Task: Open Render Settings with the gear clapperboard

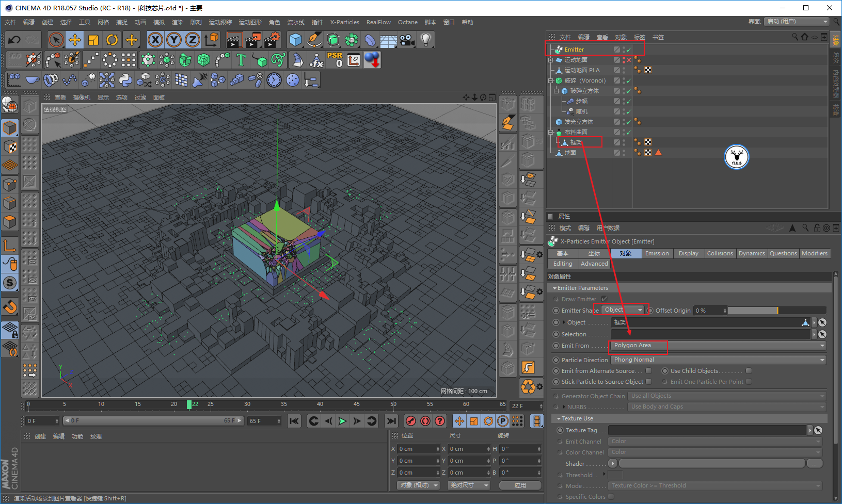Action: click(x=272, y=40)
